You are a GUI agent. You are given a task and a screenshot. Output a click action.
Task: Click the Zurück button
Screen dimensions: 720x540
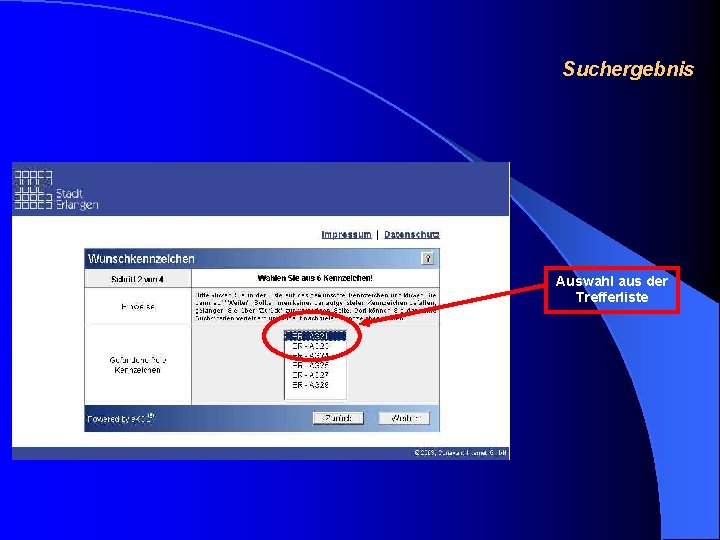[338, 418]
